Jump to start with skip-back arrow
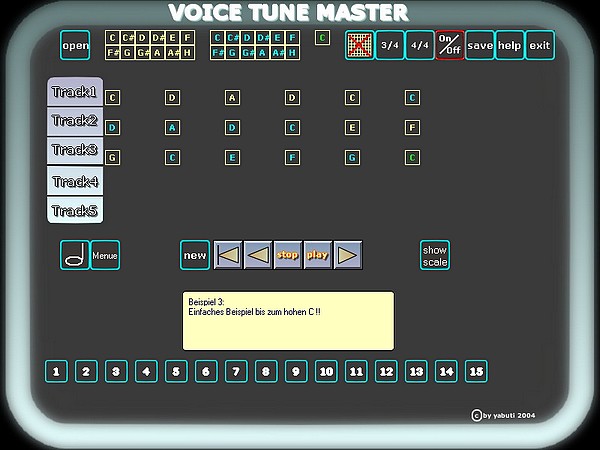Viewport: 600px width, 450px height. [x=229, y=255]
